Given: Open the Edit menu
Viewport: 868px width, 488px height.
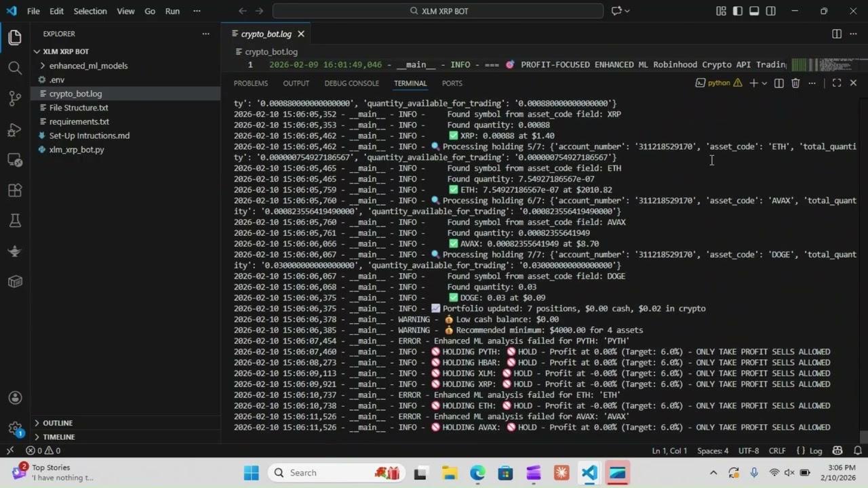Looking at the screenshot, I should [56, 11].
